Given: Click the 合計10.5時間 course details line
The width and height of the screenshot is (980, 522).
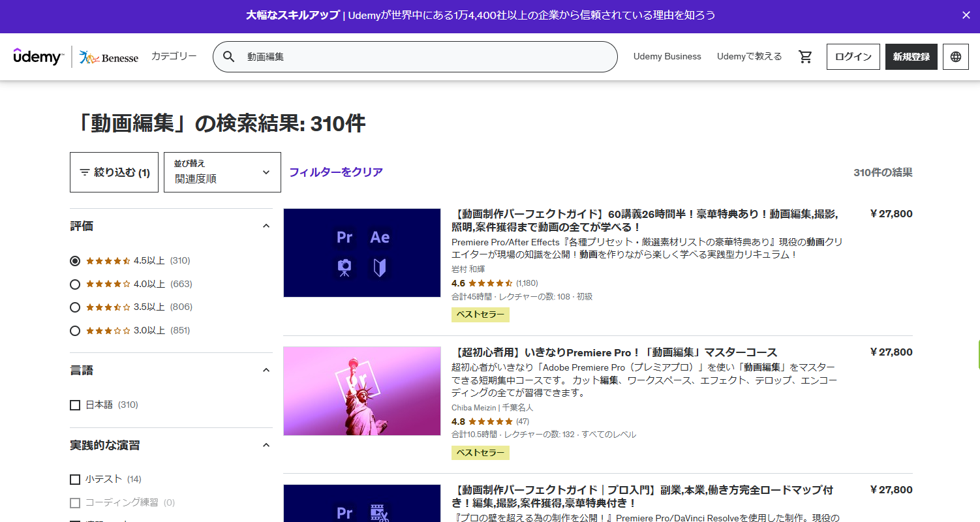Looking at the screenshot, I should (544, 435).
